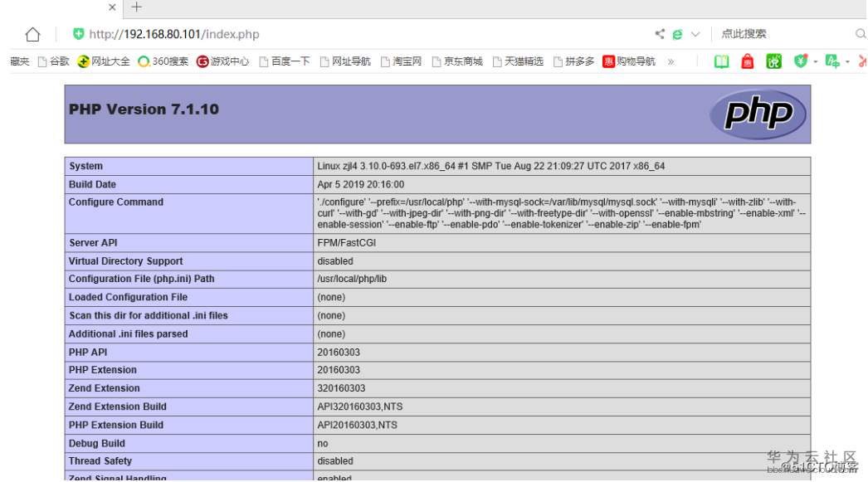
Task: Click Loaded Configuration File label
Action: 128,297
